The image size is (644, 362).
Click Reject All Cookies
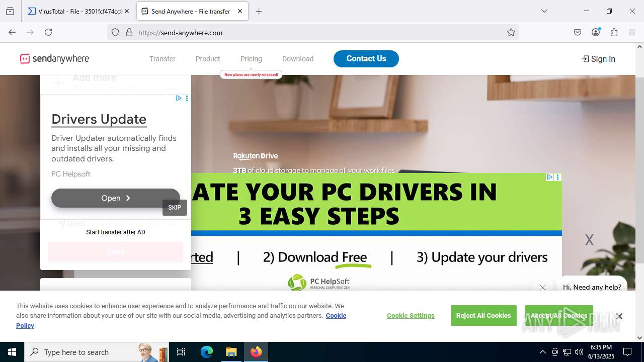484,315
